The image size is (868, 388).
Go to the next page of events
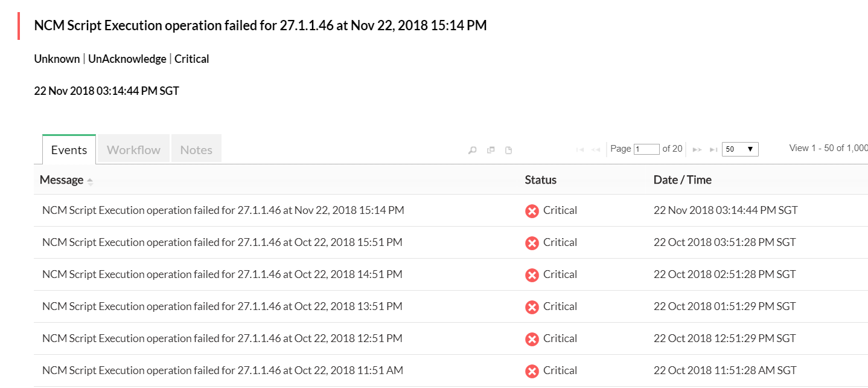(697, 149)
